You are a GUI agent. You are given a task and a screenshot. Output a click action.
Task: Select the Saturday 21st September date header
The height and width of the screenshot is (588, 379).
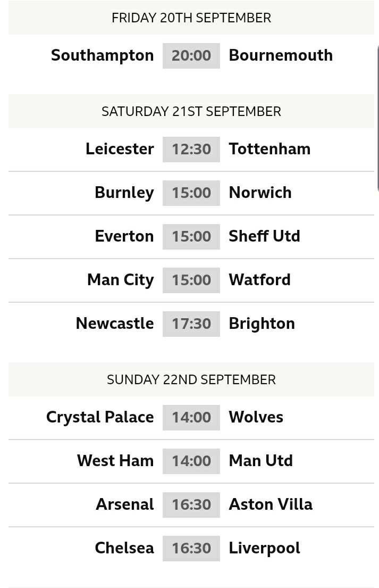(x=191, y=111)
